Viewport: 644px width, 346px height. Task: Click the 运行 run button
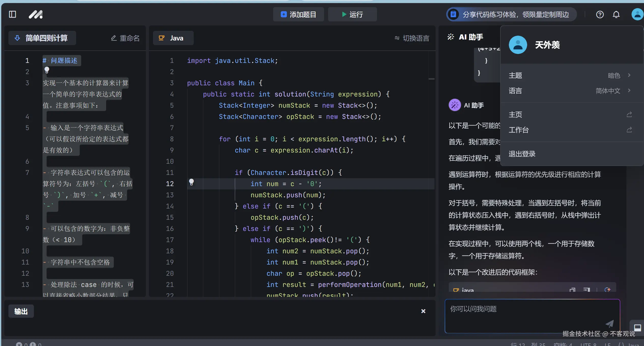352,14
